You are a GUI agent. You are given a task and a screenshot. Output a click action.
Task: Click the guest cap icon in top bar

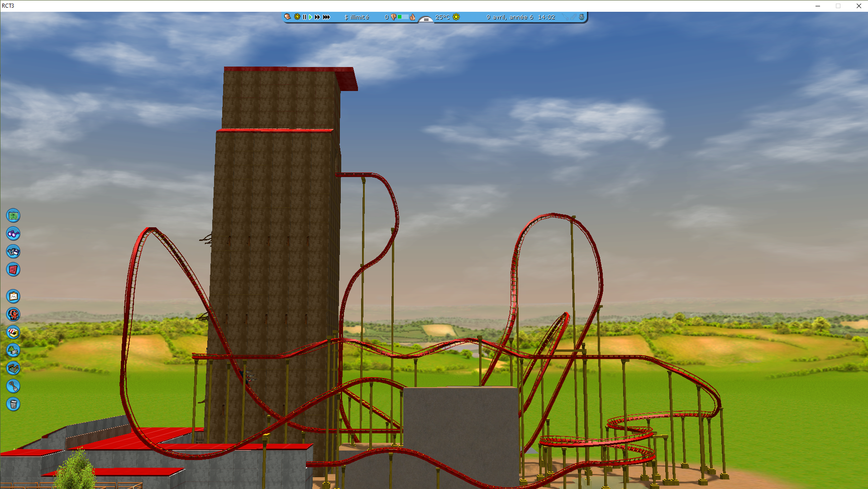(287, 17)
